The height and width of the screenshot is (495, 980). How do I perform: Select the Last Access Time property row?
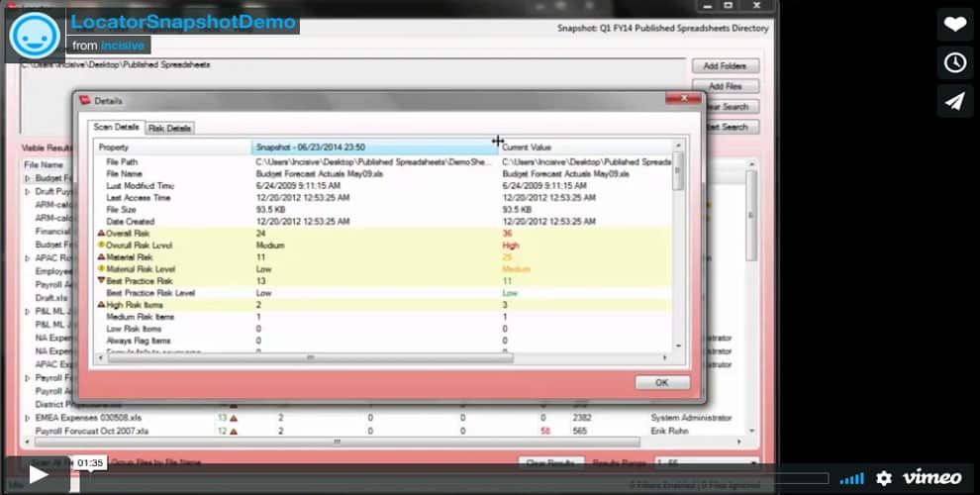tap(384, 197)
